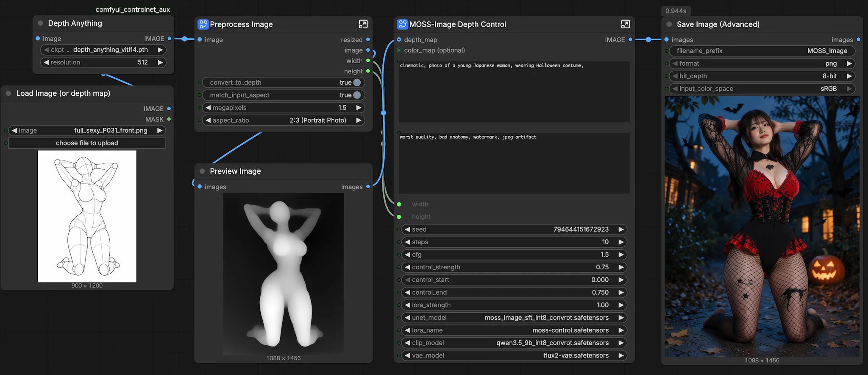
Task: Open the vae_model selector
Action: pyautogui.click(x=514, y=355)
